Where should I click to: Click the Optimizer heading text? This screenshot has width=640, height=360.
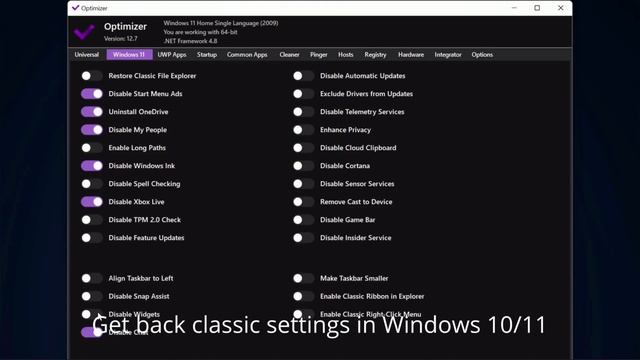tap(125, 27)
